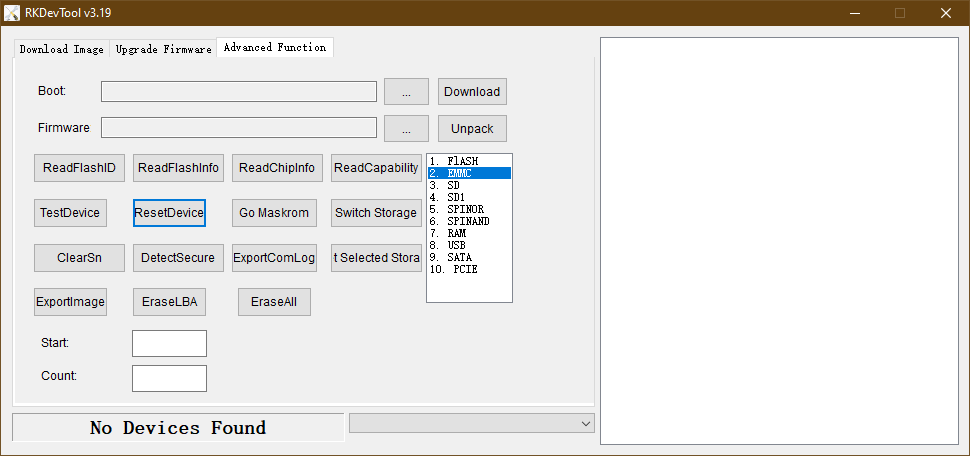Screen dimensions: 970x456
Task: Click the Switch Storage button
Action: 376,213
